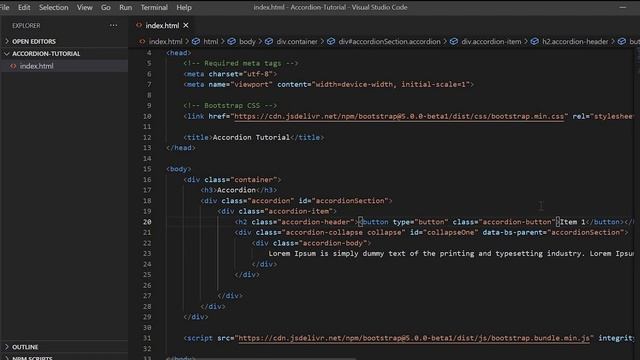Click the opening body tag on line 15
The height and width of the screenshot is (360, 640).
tap(178, 169)
